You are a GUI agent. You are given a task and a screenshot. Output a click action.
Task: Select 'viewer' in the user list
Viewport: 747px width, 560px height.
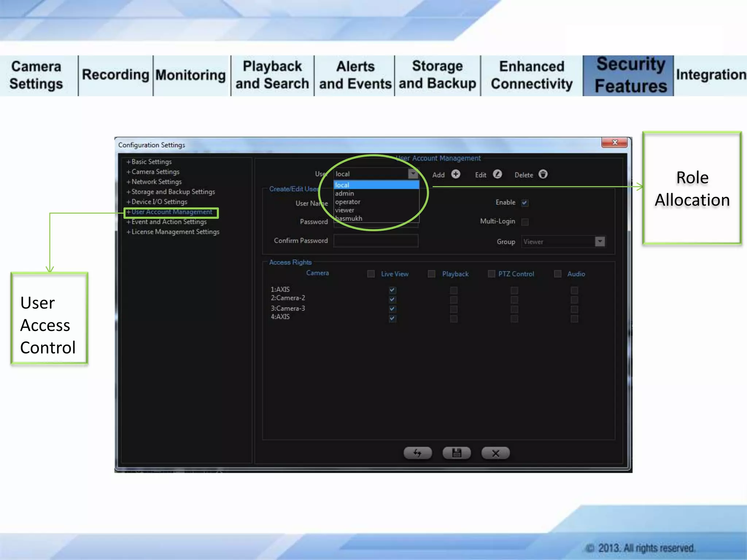(x=376, y=210)
